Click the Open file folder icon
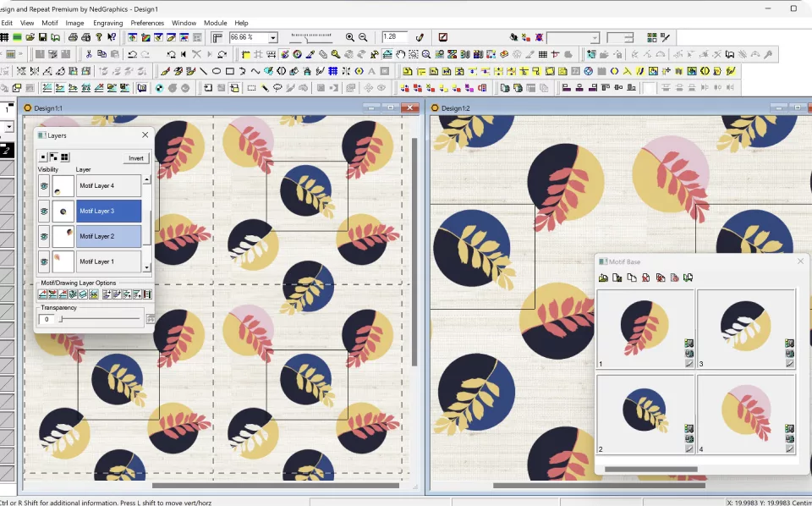 point(30,37)
